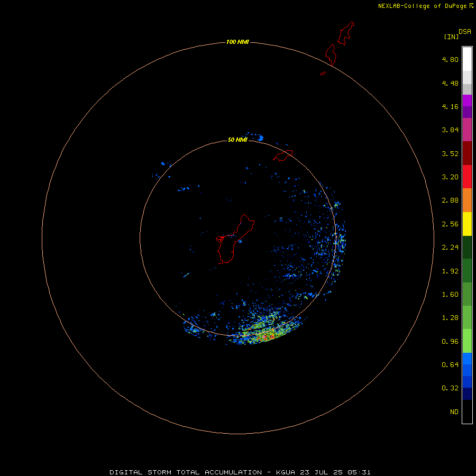Click the Rota island outline near 50 NMI ring
Viewport: 476px width, 476px height.
click(x=283, y=155)
